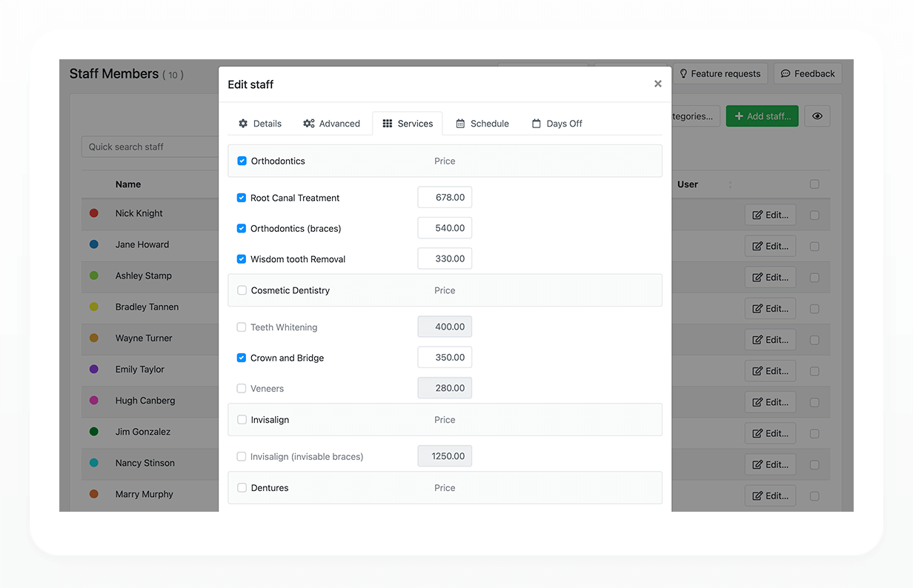Select Jane Howard row checkbox

(814, 247)
